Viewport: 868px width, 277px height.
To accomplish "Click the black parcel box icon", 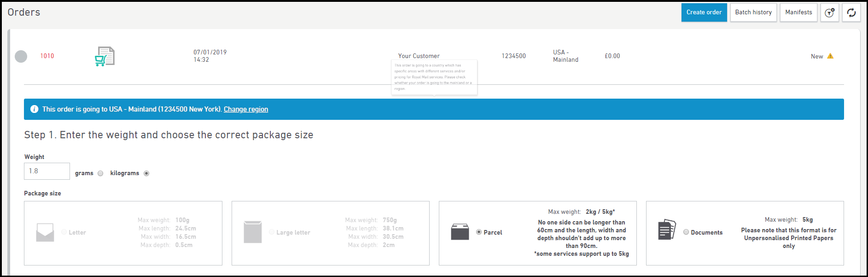I will [x=460, y=232].
